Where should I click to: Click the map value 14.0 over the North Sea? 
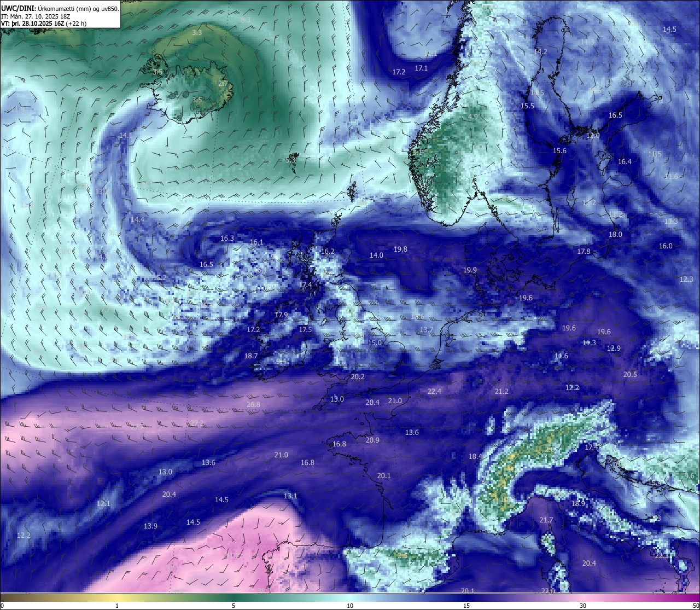click(x=376, y=255)
